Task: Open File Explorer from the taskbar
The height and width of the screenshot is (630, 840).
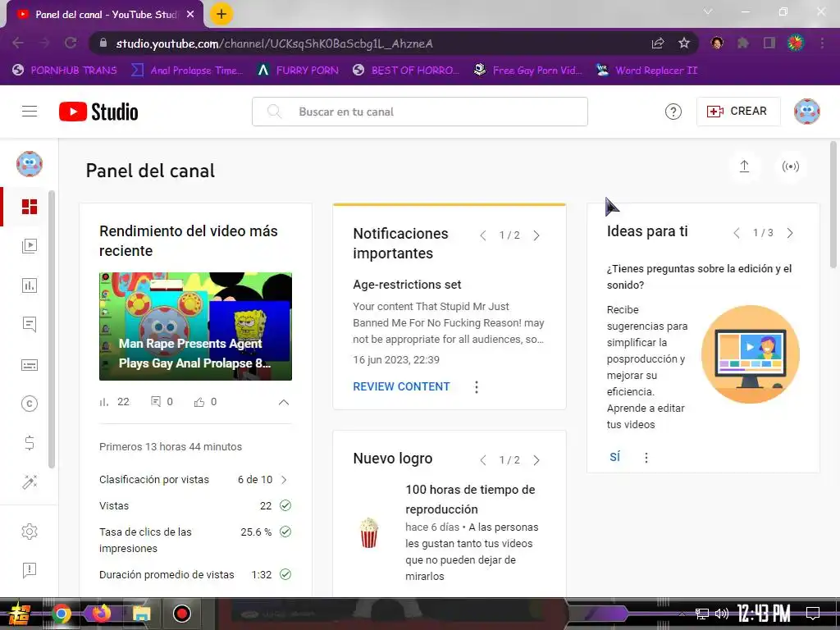Action: coord(141,614)
